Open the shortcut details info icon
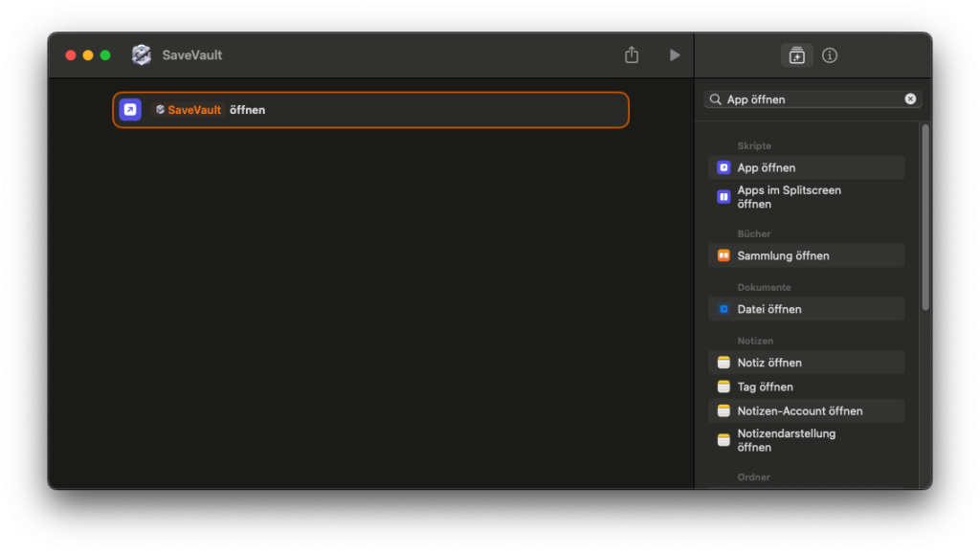The height and width of the screenshot is (553, 980). [830, 55]
